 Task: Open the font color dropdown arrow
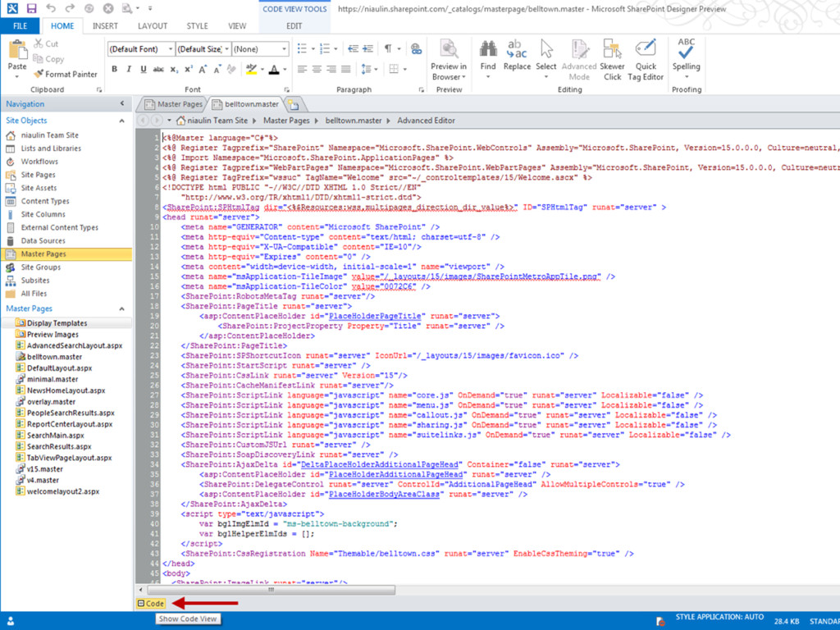point(285,69)
